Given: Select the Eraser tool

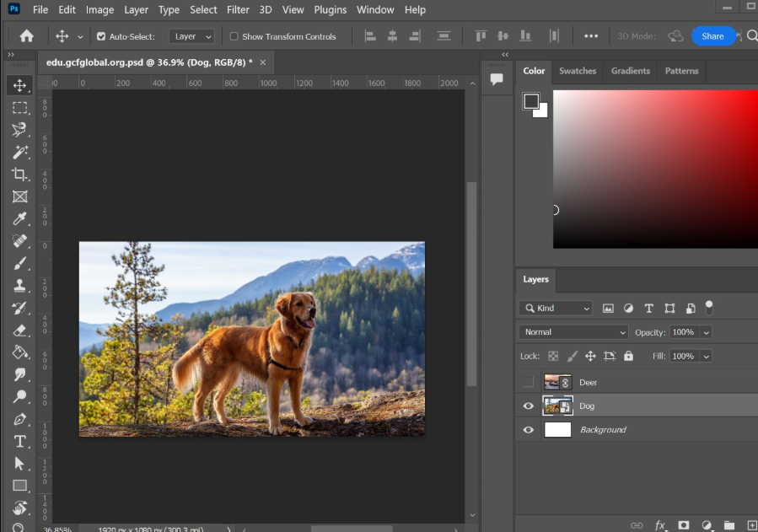Looking at the screenshot, I should (19, 330).
